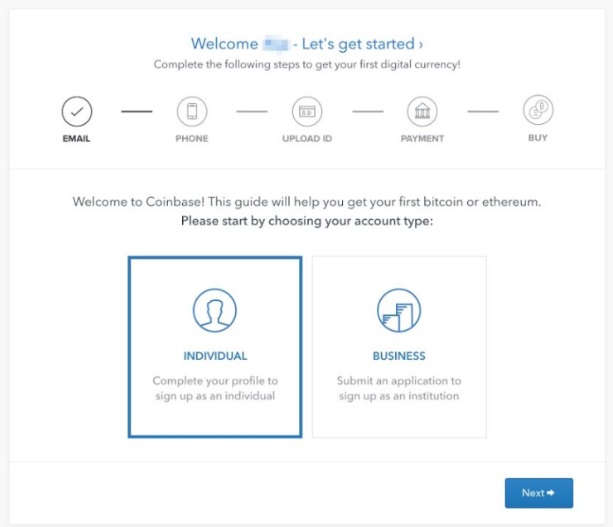Click 'Please start by choosing your account type' text

(x=307, y=221)
